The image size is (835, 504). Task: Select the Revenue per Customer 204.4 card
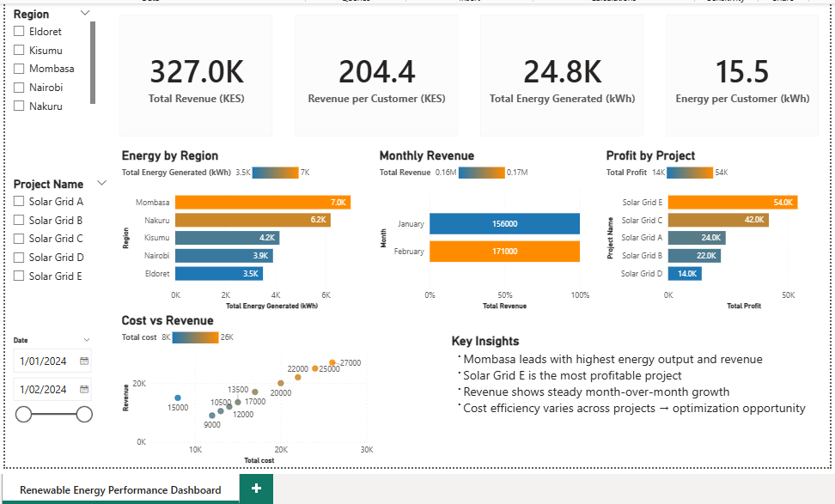[376, 75]
